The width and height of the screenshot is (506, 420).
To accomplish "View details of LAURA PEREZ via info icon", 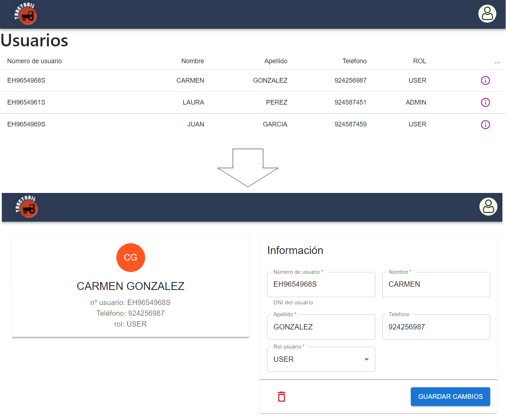I will tap(486, 102).
